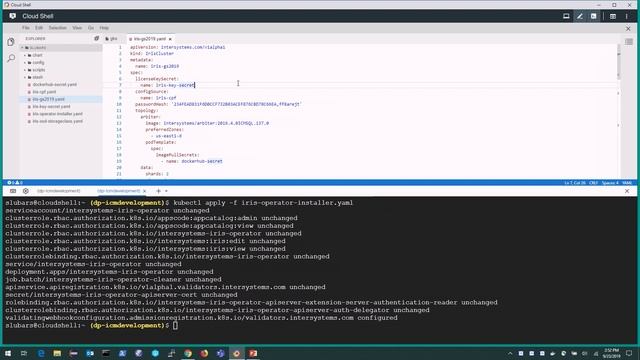Switch to the first editor tab

tap(111, 39)
